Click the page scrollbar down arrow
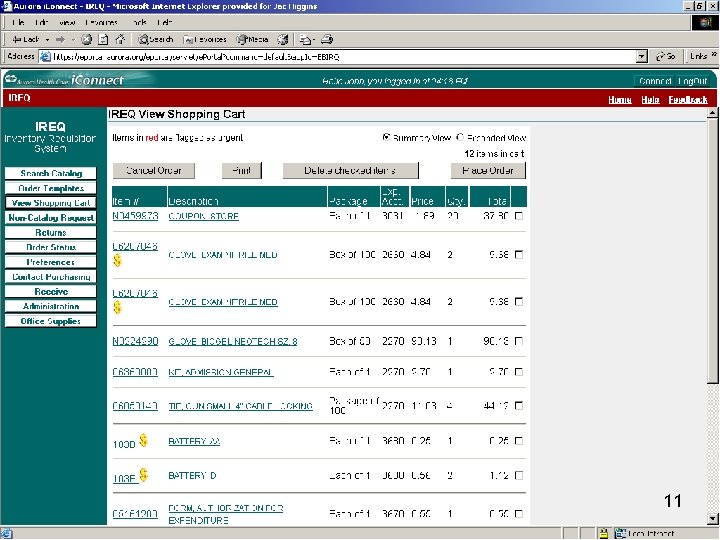The height and width of the screenshot is (540, 720). pyautogui.click(x=713, y=519)
